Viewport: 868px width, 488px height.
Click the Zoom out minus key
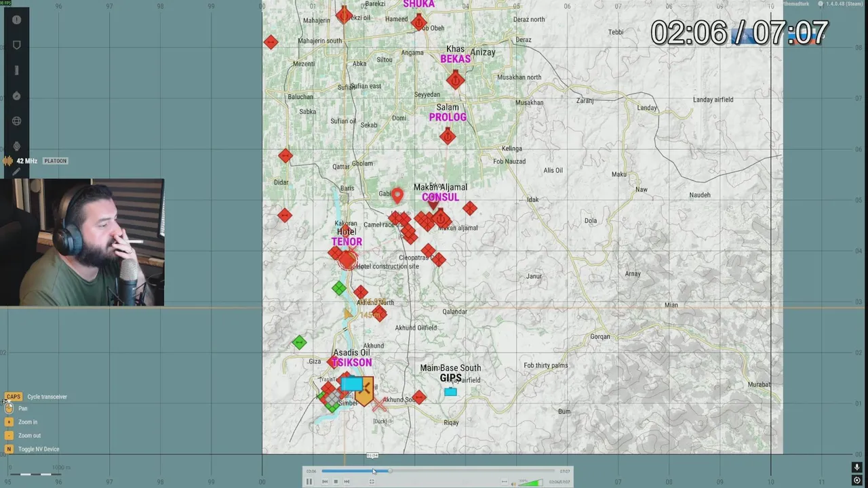(x=9, y=435)
